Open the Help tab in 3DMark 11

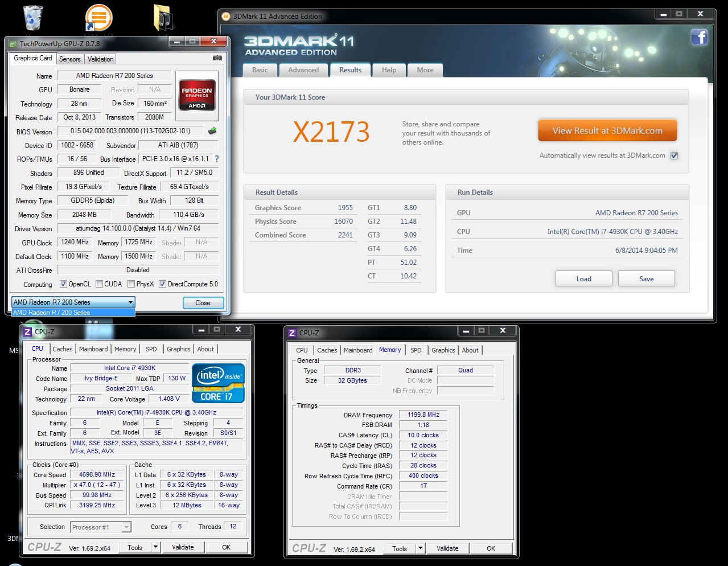tap(389, 70)
